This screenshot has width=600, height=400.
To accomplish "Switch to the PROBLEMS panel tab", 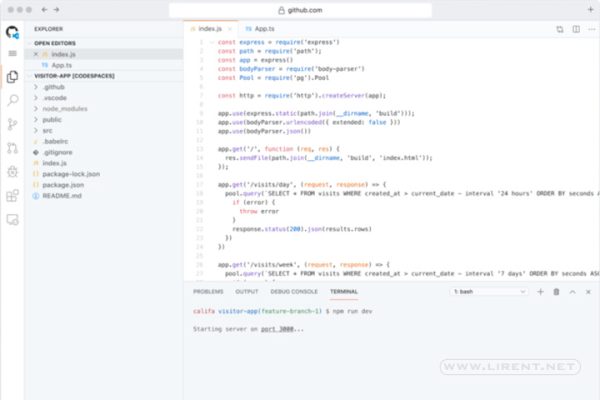I will 208,291.
